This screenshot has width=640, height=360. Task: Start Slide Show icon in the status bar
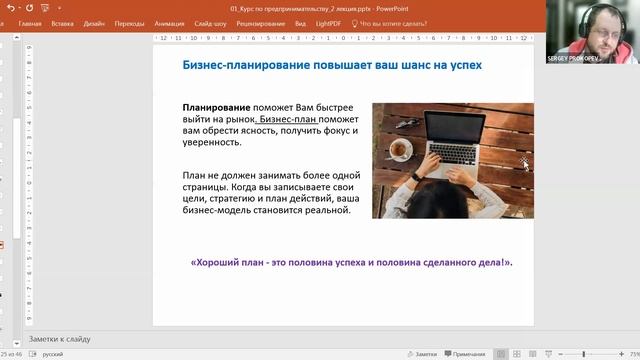click(x=549, y=354)
